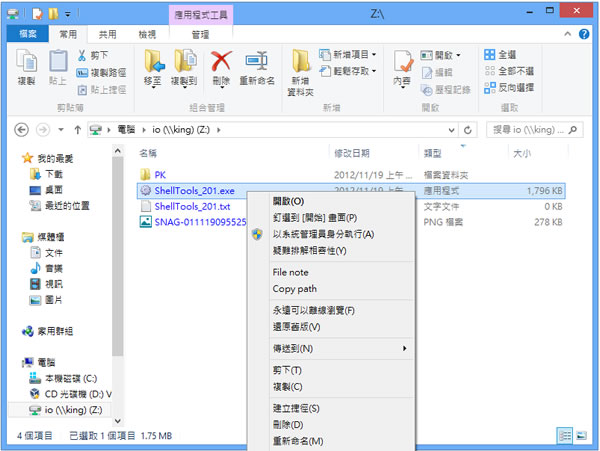Click the navigation pane scroll up arrow

coord(118,151)
